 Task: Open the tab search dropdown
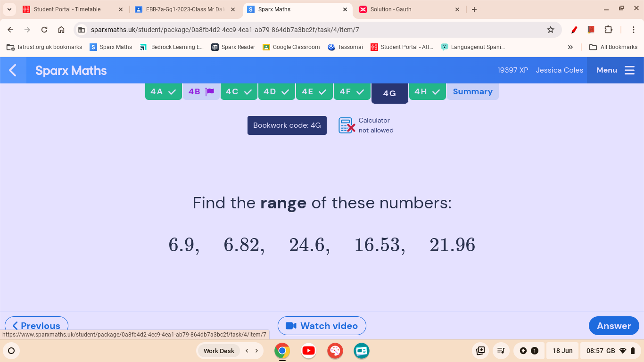(x=9, y=9)
